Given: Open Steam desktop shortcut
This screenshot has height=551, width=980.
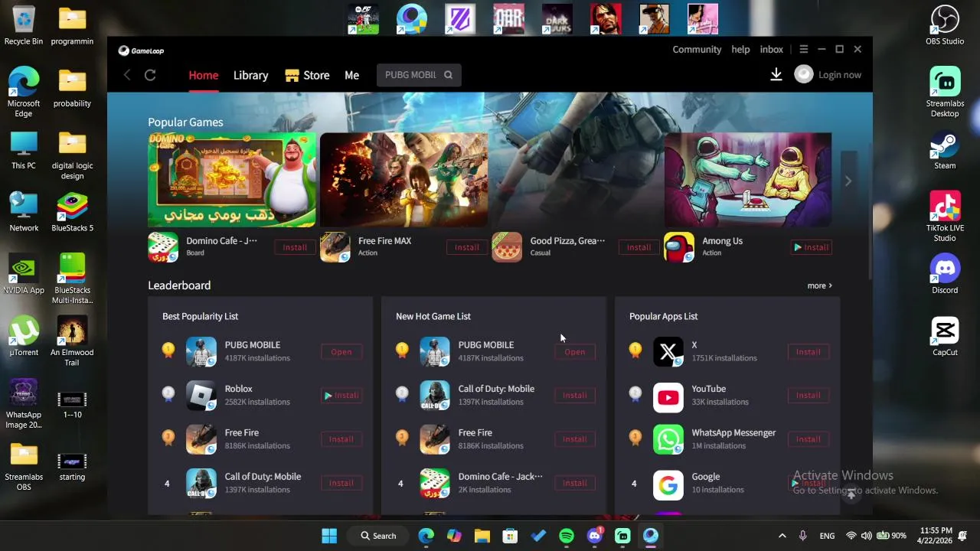Looking at the screenshot, I should 945,151.
